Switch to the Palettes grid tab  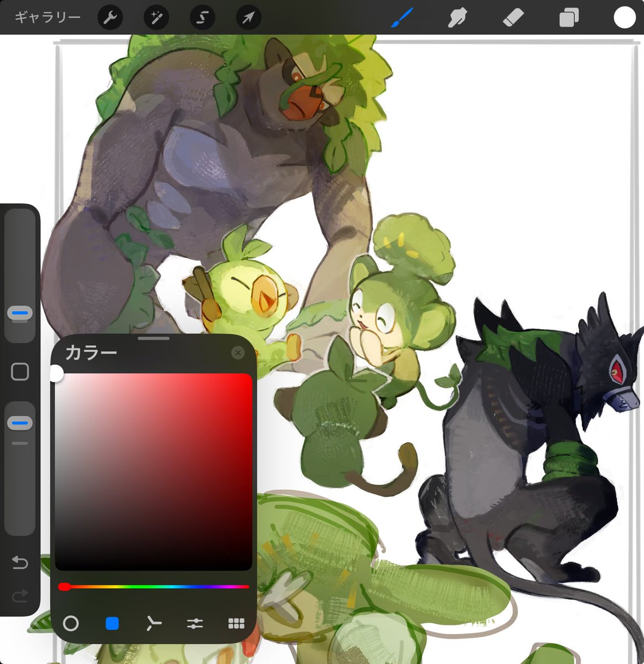tap(236, 624)
